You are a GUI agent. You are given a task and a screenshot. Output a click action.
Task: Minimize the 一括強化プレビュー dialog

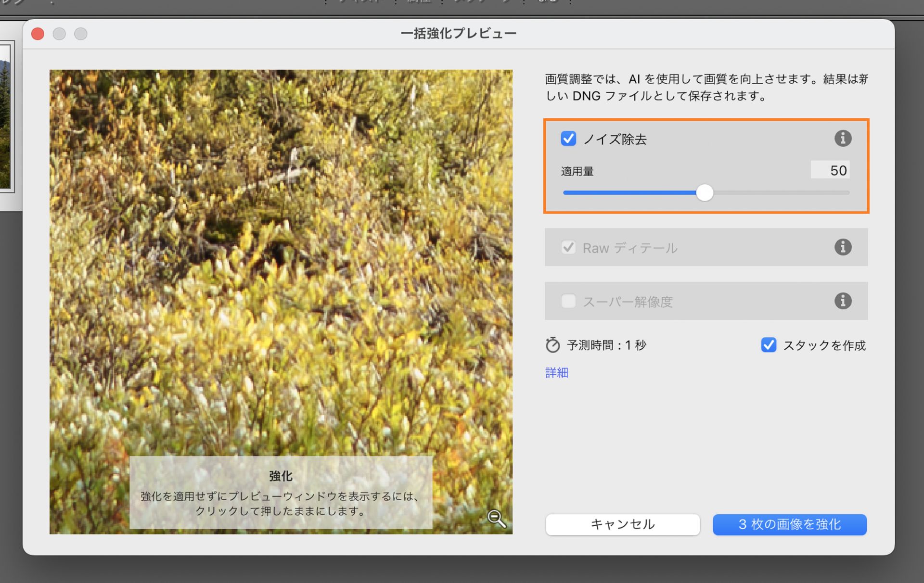click(x=59, y=34)
